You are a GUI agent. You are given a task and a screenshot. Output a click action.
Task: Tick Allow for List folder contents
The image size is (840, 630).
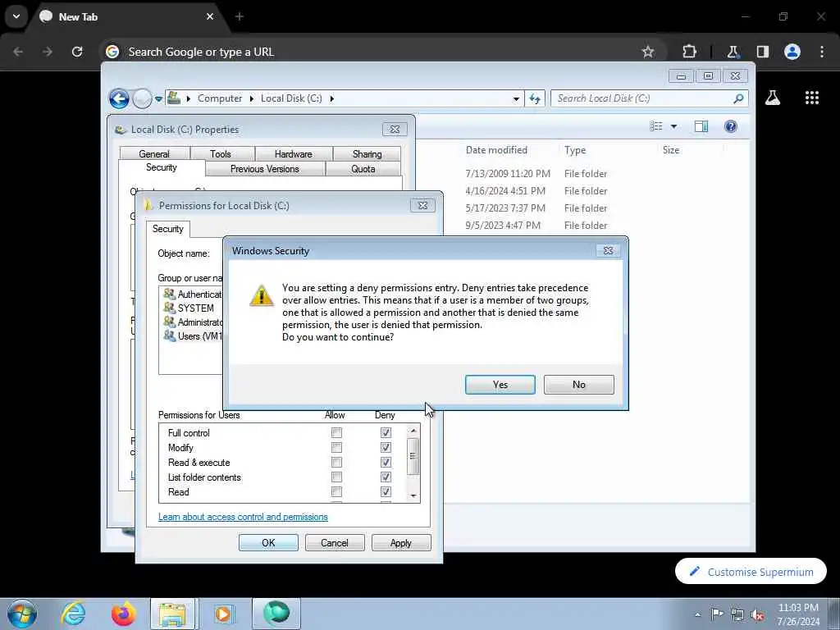[336, 477]
